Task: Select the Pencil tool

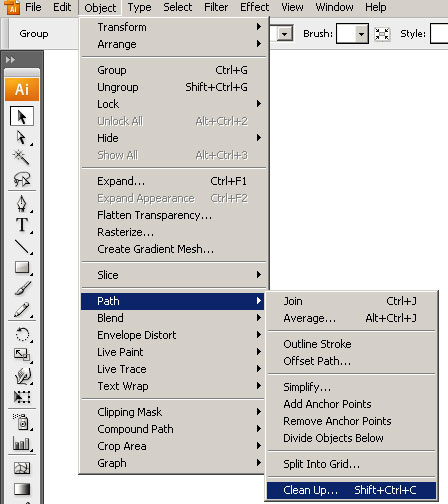Action: pyautogui.click(x=22, y=310)
